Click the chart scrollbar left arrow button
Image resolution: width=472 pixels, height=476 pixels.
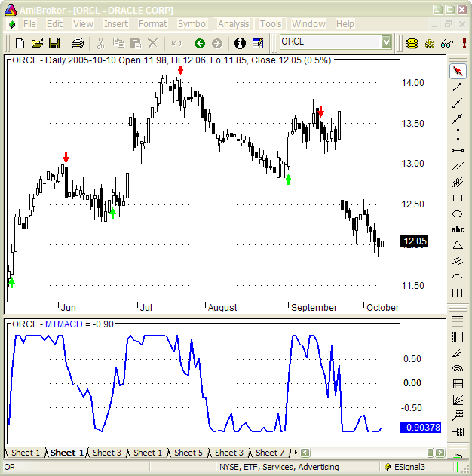[305, 453]
